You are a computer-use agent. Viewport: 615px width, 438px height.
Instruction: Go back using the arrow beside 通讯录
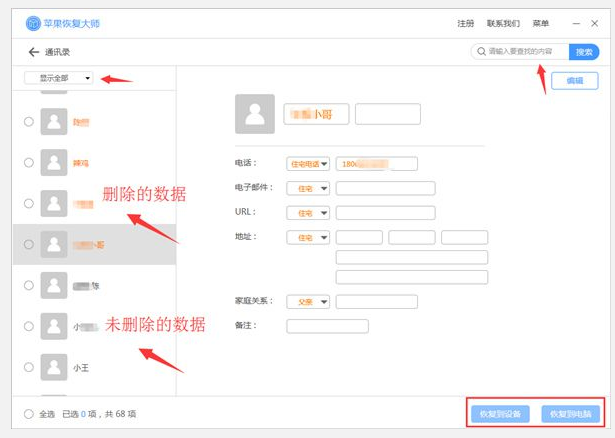pyautogui.click(x=34, y=52)
